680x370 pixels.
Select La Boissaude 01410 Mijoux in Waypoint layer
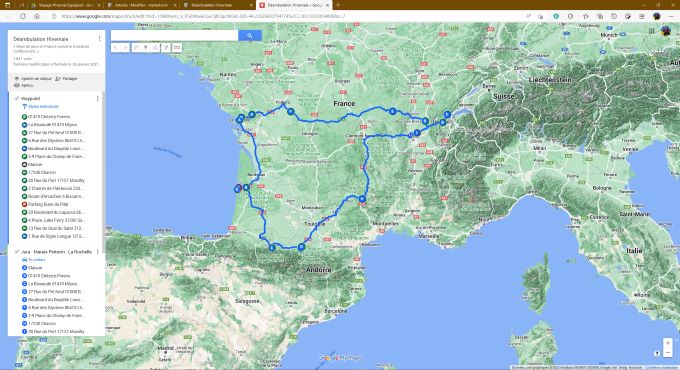coord(52,125)
